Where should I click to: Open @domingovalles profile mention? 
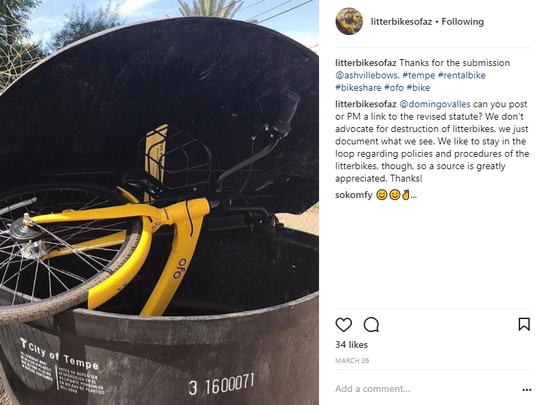coord(435,104)
